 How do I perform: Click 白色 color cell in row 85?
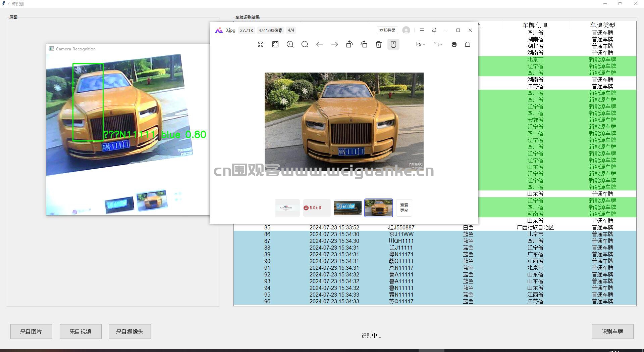tap(468, 227)
